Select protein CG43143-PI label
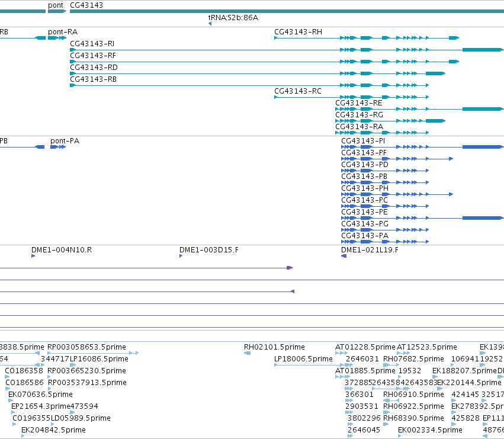 [363, 141]
